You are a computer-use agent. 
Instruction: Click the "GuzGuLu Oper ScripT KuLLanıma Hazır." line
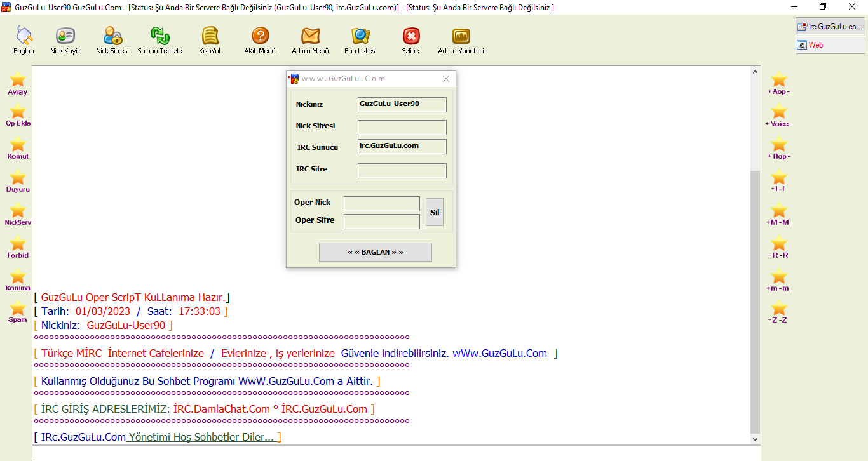tap(132, 297)
